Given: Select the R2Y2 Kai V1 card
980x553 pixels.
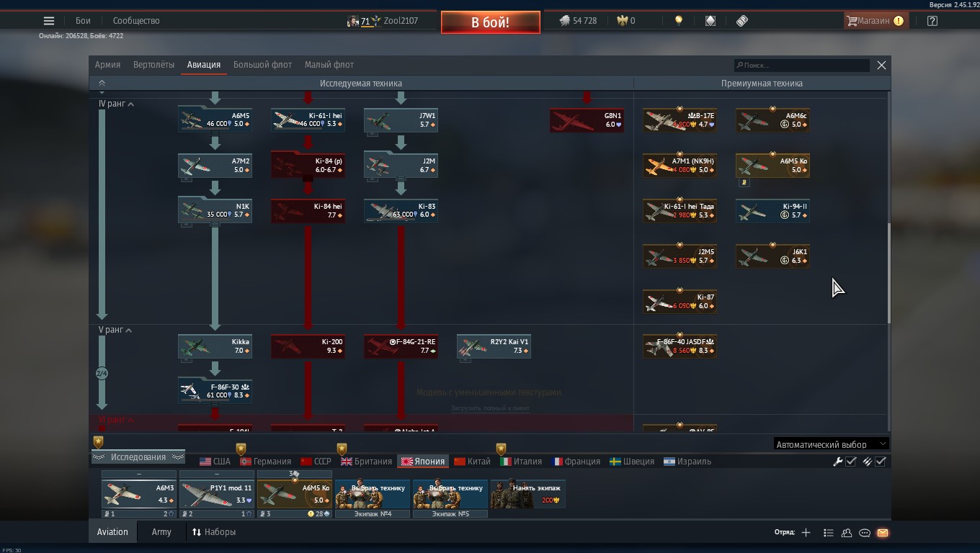Looking at the screenshot, I should coord(494,346).
